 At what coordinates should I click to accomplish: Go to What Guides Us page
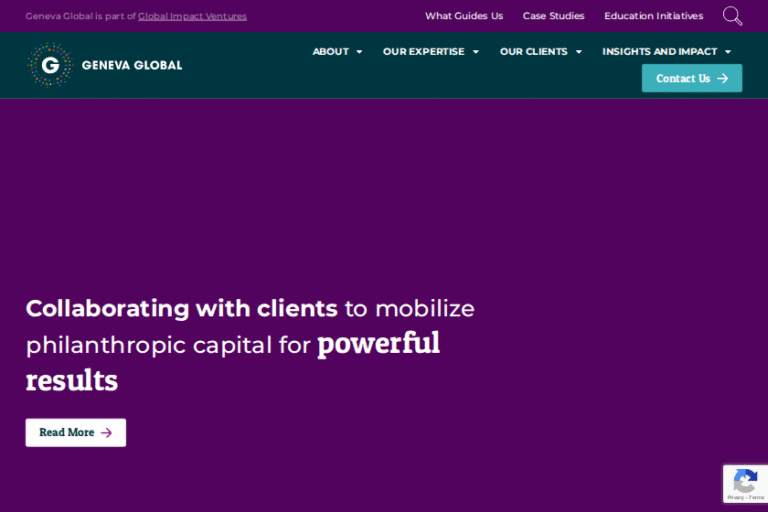click(463, 16)
